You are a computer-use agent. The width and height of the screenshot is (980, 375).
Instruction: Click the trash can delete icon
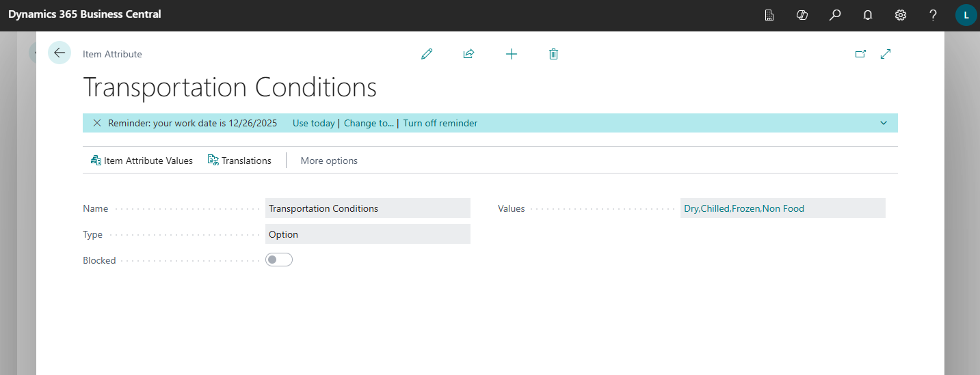(553, 54)
